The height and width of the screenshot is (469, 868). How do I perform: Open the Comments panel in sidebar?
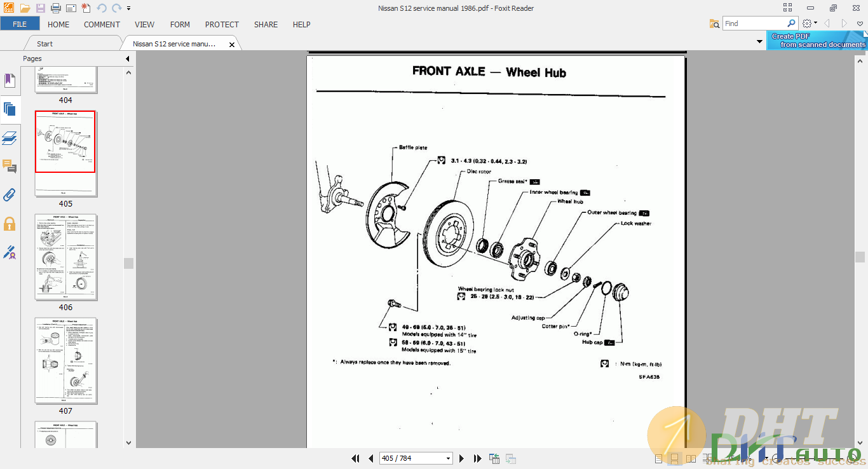[x=10, y=167]
